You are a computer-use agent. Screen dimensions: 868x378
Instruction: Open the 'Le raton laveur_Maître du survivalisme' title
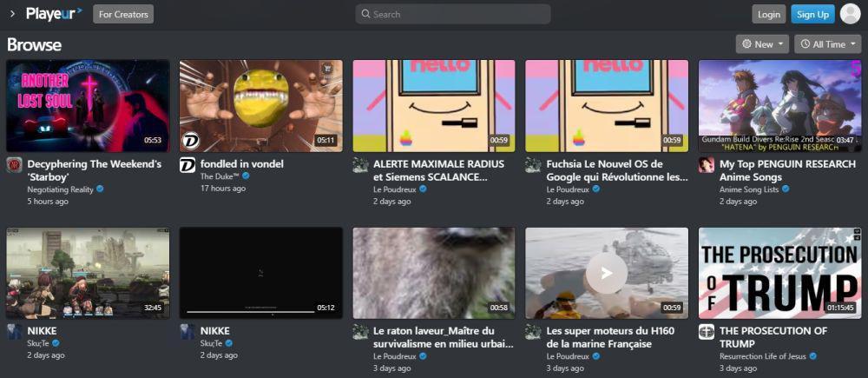[x=443, y=337]
